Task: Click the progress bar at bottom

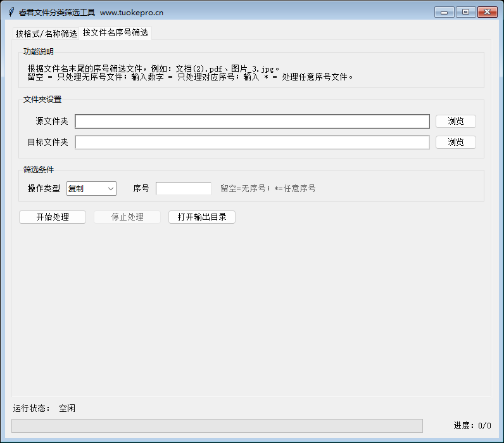Action: pyautogui.click(x=217, y=426)
